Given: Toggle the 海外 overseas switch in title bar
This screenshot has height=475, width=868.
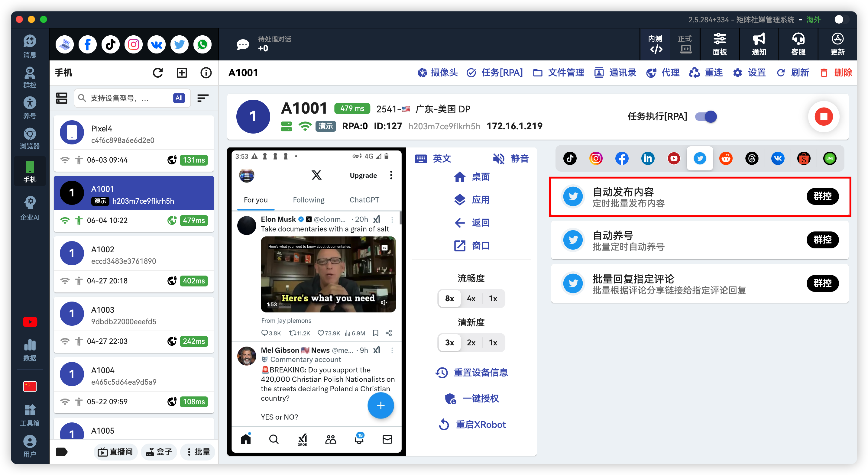Looking at the screenshot, I should [842, 19].
